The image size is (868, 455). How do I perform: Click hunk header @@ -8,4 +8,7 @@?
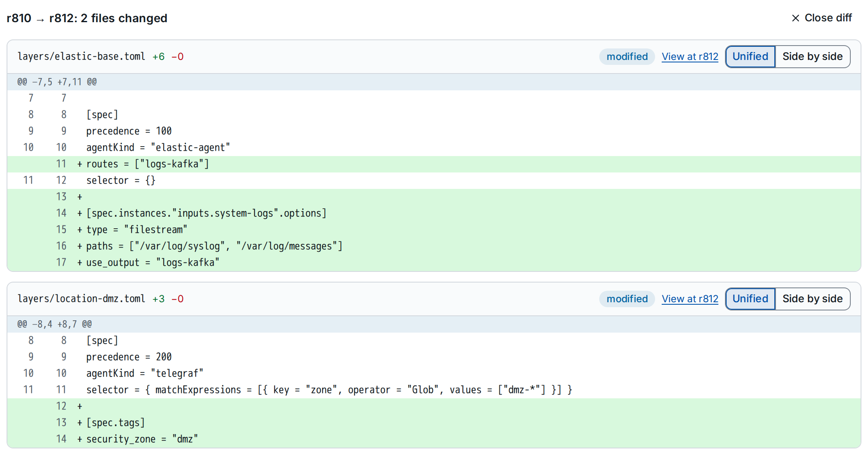click(x=434, y=324)
